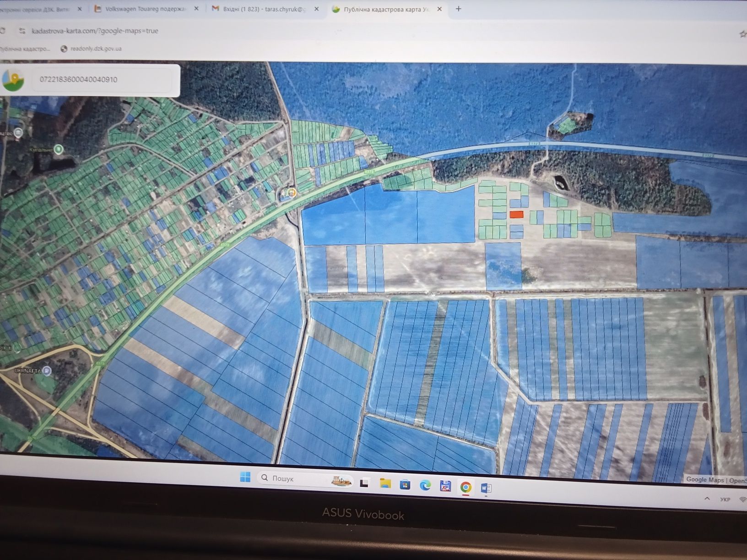Switch to the Gmail 'Вхідні (1 823)' tab
Viewport: 747px width, 560px height.
click(x=265, y=9)
